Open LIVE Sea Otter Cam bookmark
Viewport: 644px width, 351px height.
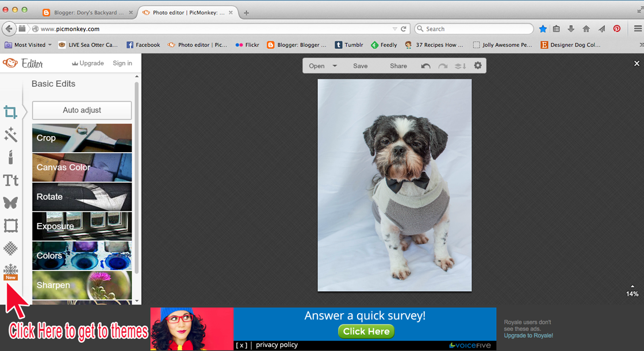[x=88, y=45]
